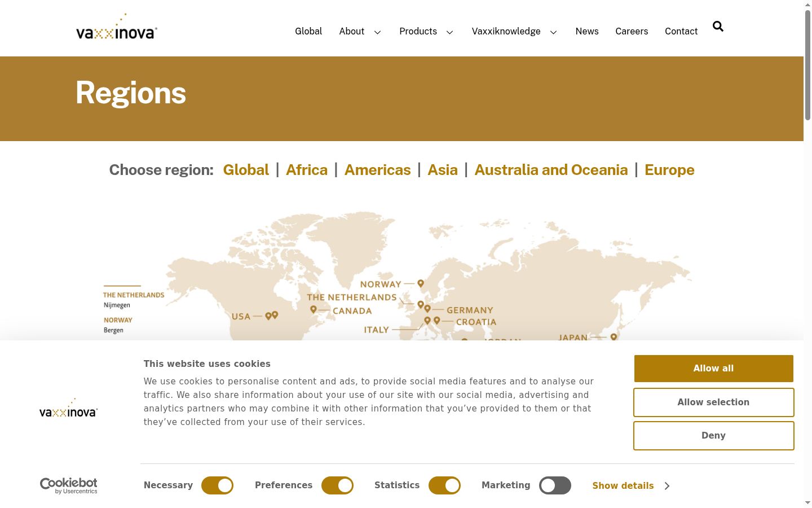
Task: Click the scrollbar down arrow
Action: pos(807,503)
